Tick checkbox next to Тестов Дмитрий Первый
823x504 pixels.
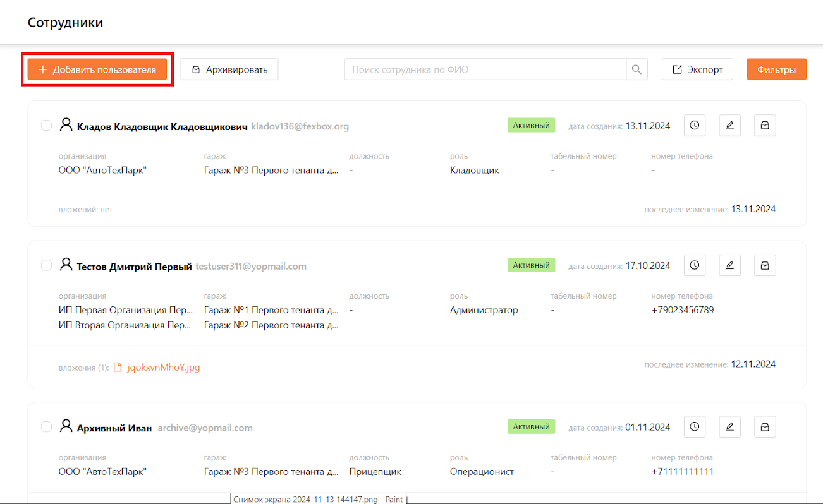click(46, 266)
